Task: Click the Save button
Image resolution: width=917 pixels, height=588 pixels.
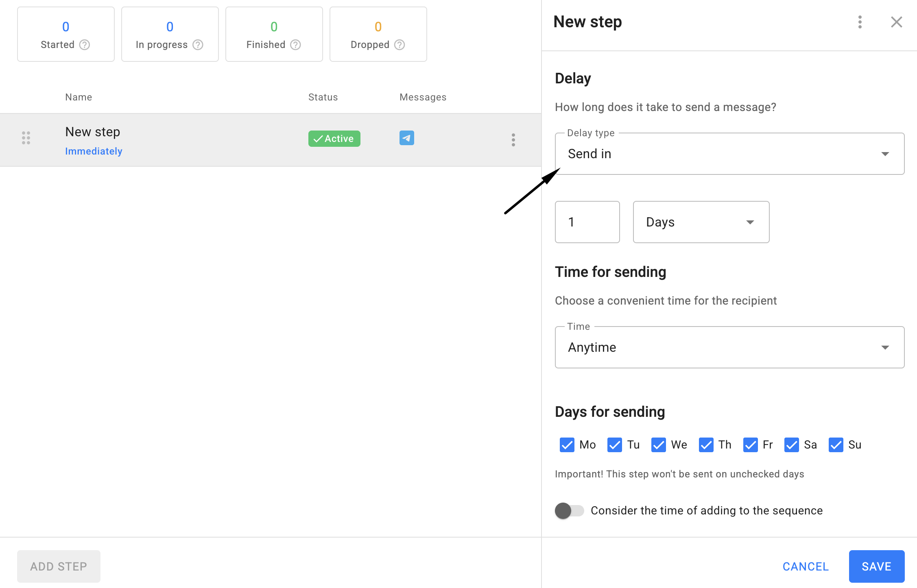Action: pyautogui.click(x=876, y=566)
